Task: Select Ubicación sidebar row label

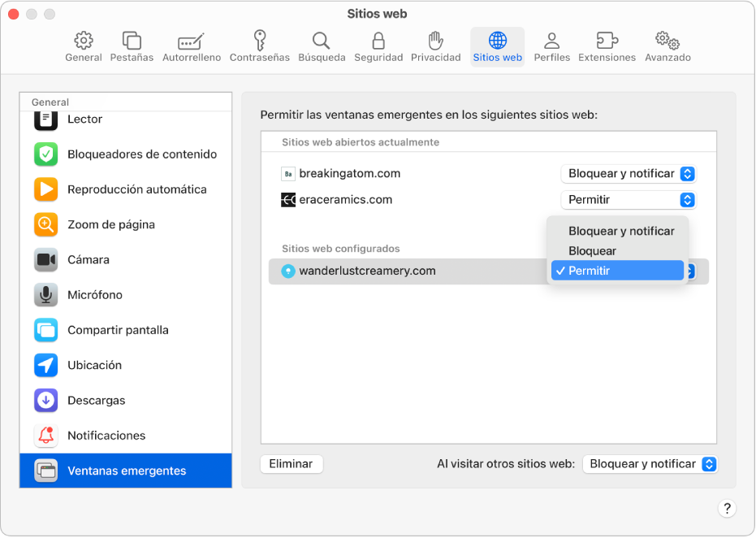Action: point(94,366)
